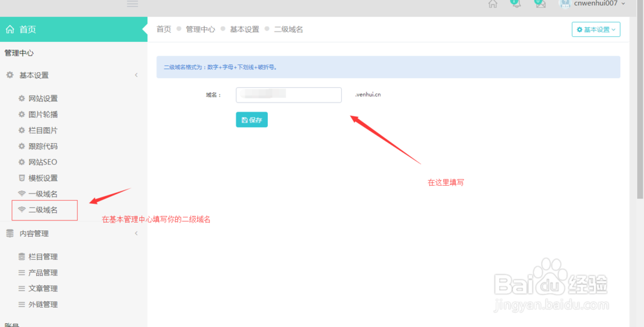Go to 首页 in the sidebar
644x327 pixels.
tap(73, 29)
